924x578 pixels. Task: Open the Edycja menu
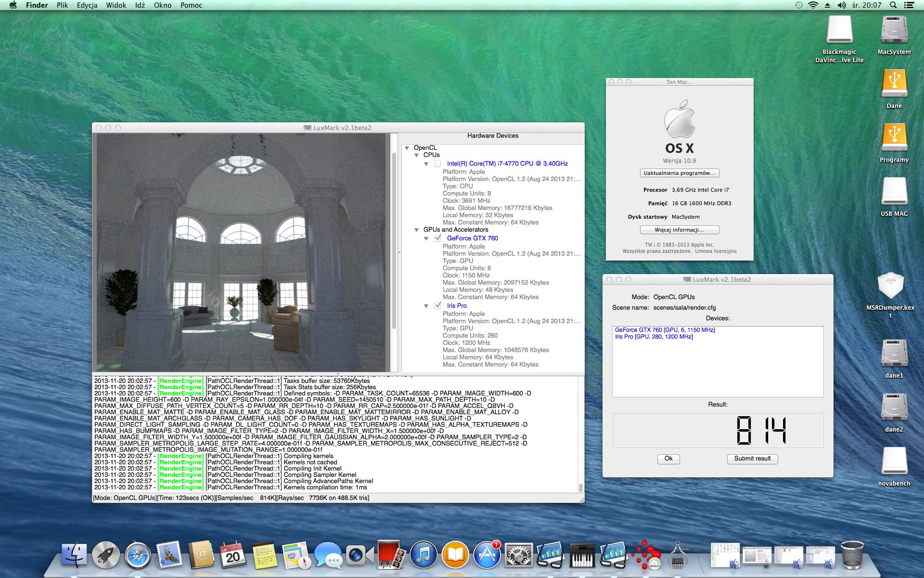tap(87, 5)
